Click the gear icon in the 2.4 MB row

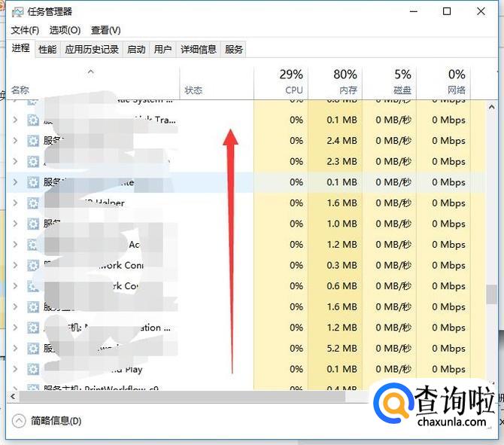point(33,141)
